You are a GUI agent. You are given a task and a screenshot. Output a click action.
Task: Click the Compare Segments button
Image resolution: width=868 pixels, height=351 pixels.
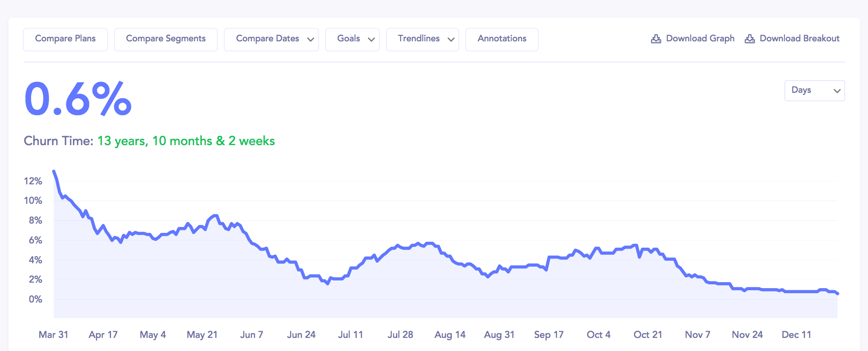pyautogui.click(x=165, y=39)
